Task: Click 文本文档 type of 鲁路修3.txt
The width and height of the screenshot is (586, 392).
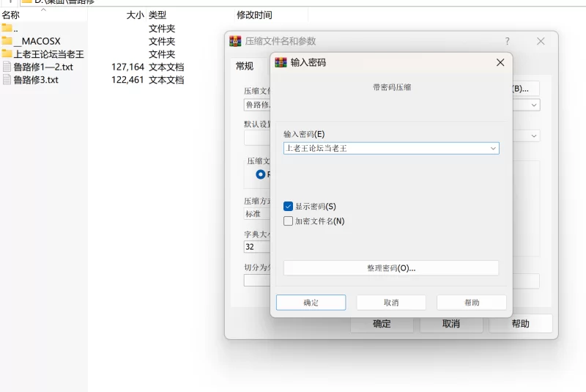Action: [x=166, y=80]
